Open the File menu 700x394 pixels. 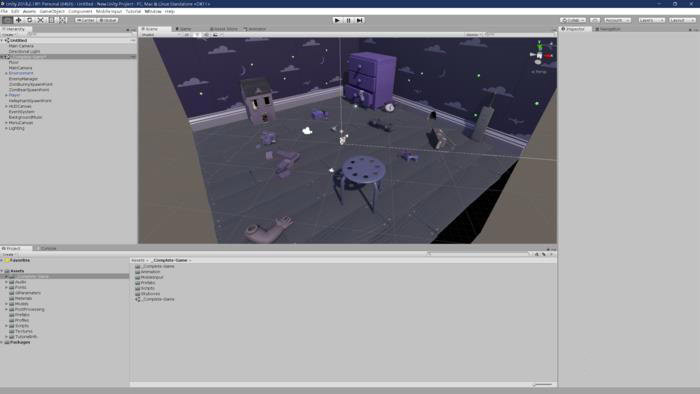(4, 12)
